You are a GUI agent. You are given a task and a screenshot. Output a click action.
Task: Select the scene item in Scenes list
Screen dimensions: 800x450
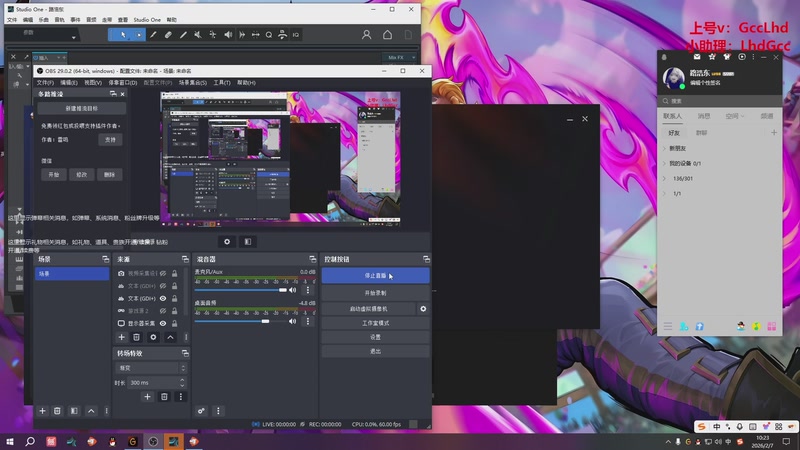click(x=72, y=274)
